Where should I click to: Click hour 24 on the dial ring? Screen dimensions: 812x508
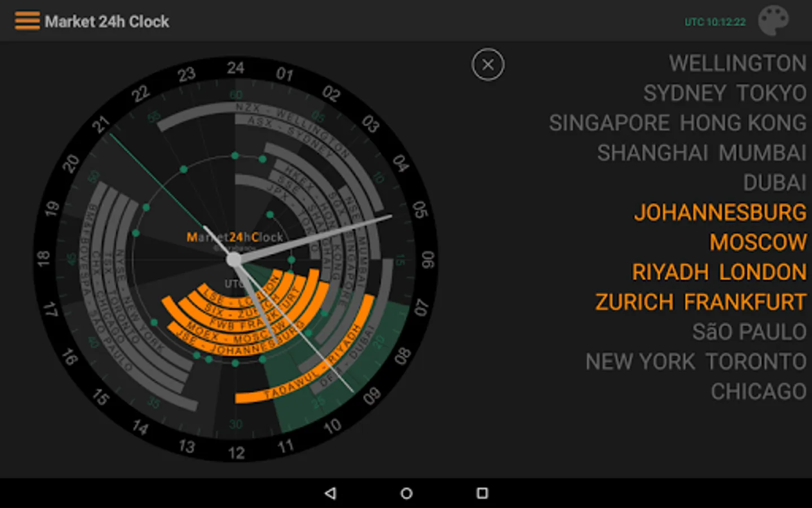coord(236,68)
